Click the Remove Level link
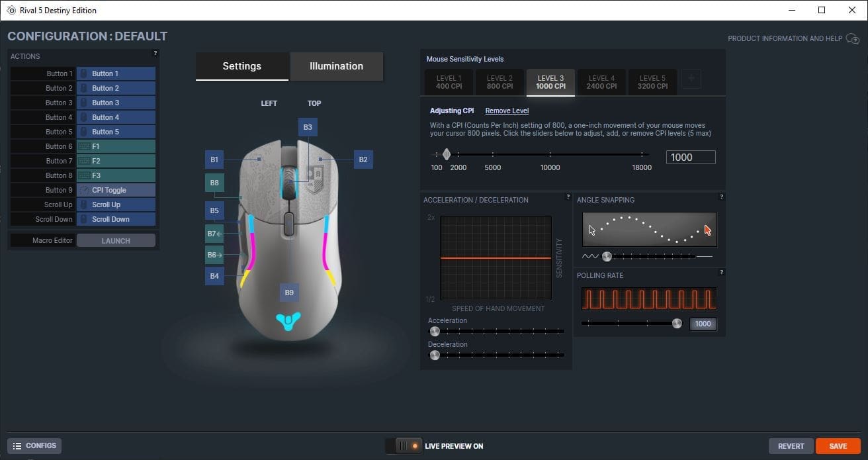868x460 pixels. click(x=507, y=111)
